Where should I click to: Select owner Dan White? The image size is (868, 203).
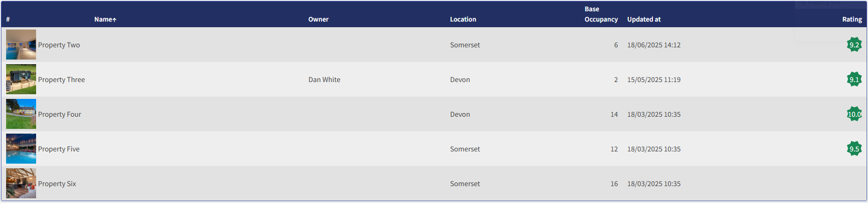click(324, 80)
